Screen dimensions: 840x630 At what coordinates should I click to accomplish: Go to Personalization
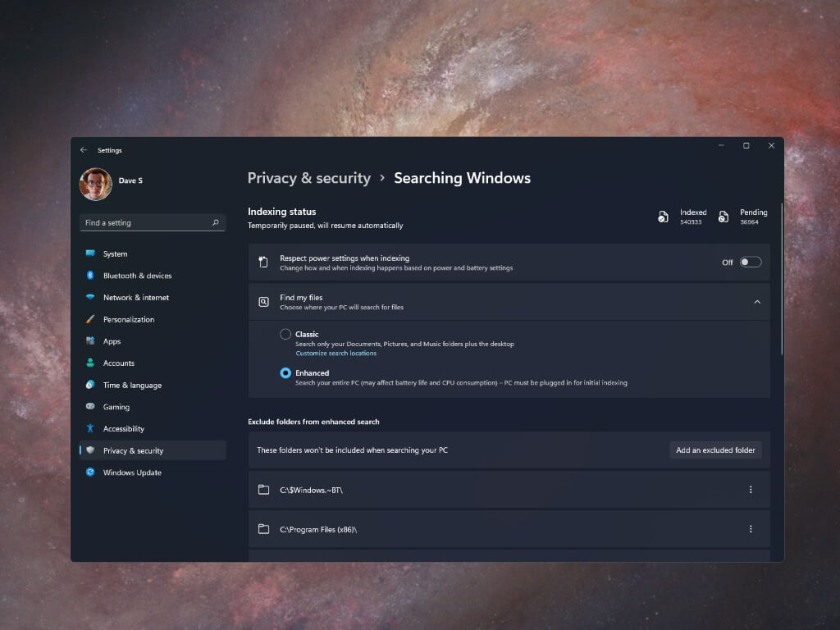coord(152,319)
